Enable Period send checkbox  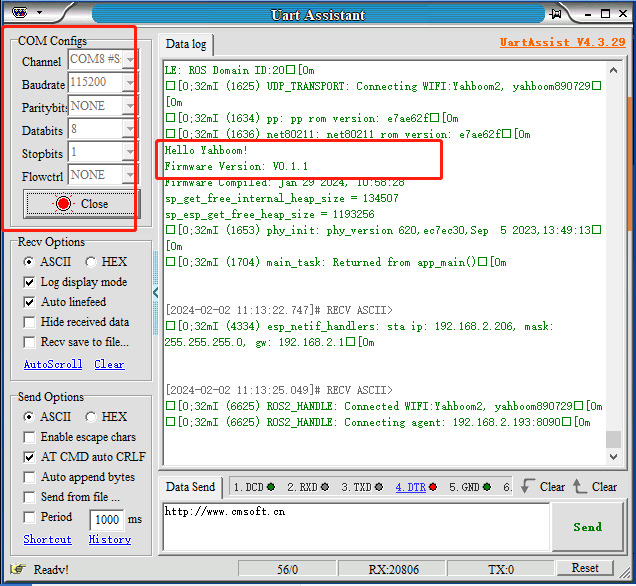[29, 517]
